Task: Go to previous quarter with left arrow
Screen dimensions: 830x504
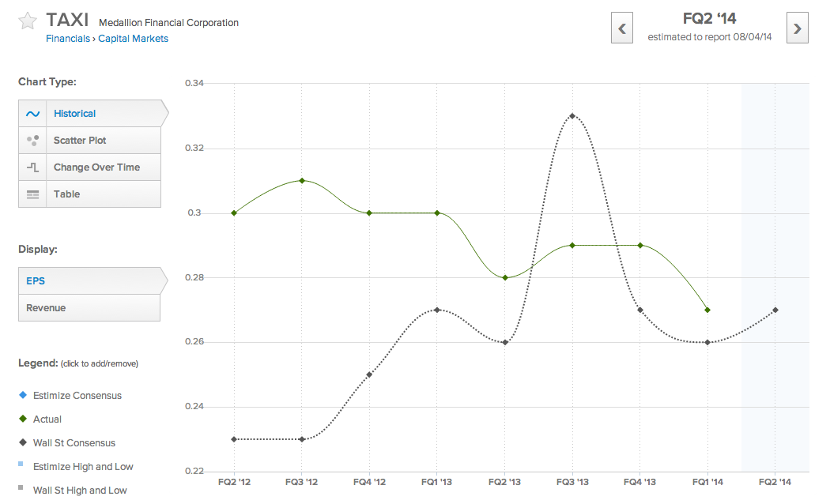Action: click(622, 29)
